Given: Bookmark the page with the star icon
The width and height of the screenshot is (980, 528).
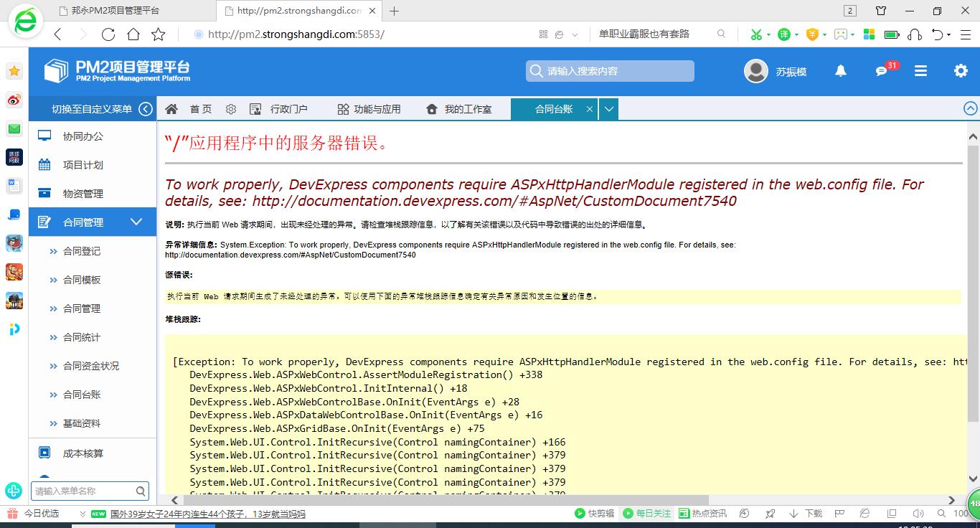Looking at the screenshot, I should [x=159, y=34].
